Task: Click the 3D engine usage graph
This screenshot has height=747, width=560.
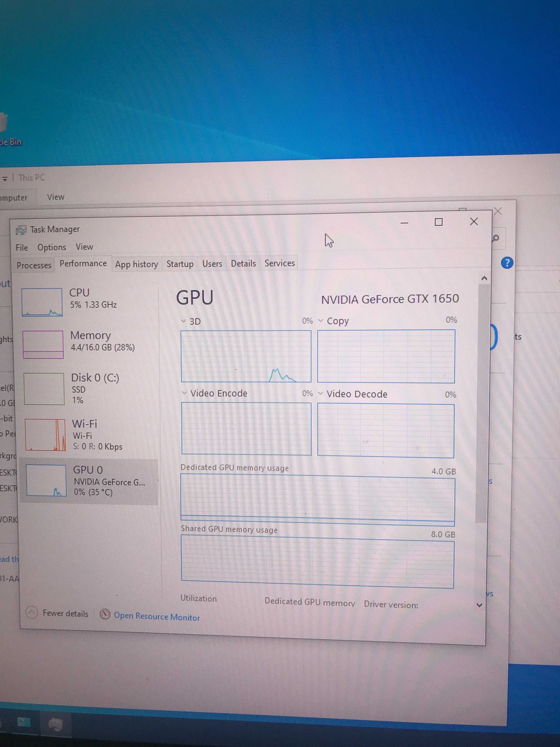Action: (x=246, y=356)
